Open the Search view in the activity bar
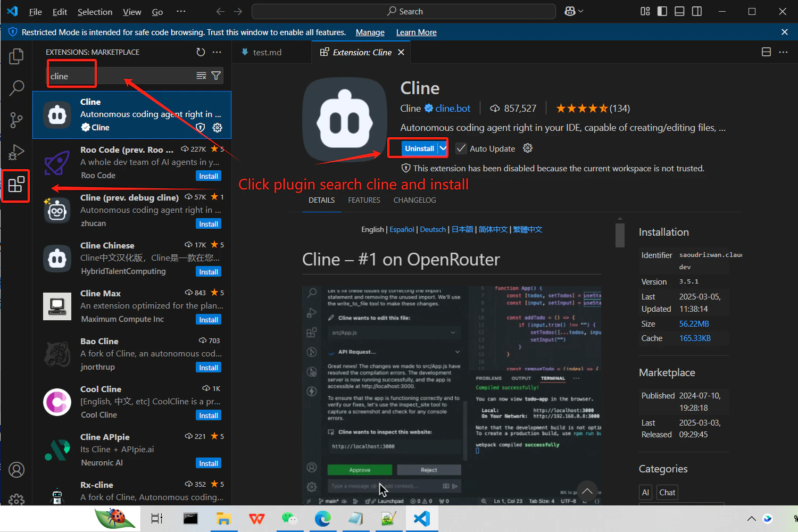Screen dimensions: 798x532 [x=16, y=88]
